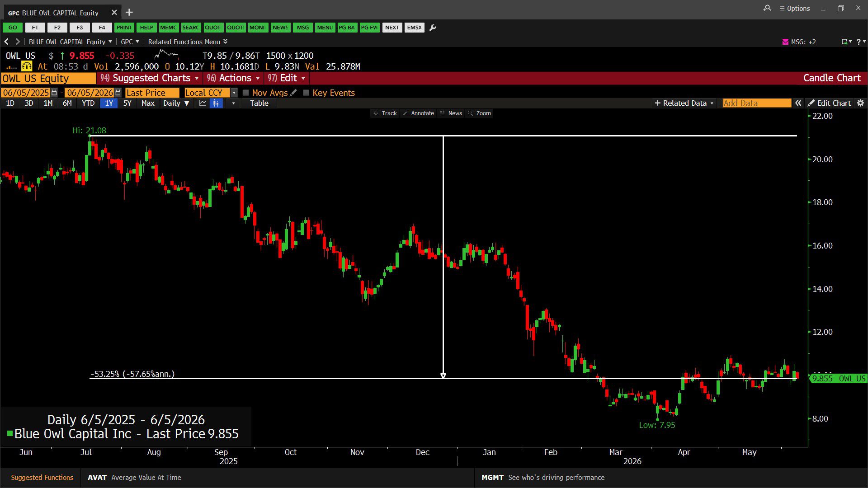Open the Daily periodicity dropdown

coord(176,103)
